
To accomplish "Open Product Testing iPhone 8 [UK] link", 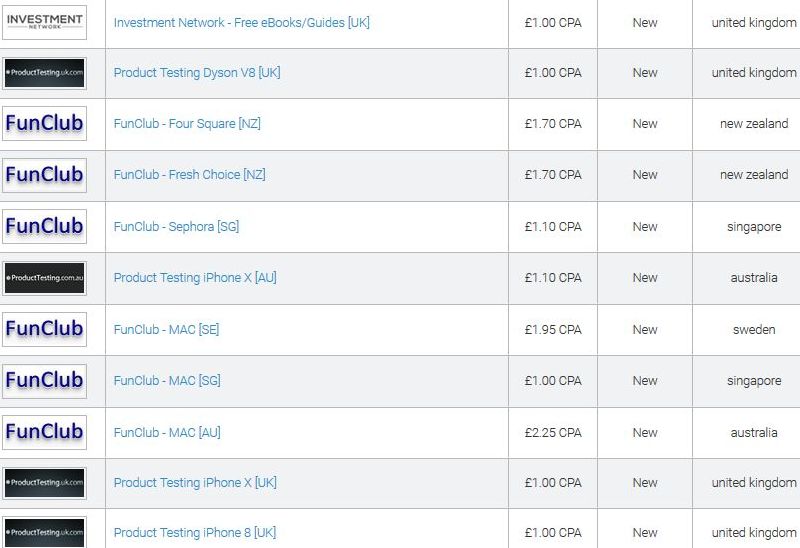I will [x=195, y=533].
